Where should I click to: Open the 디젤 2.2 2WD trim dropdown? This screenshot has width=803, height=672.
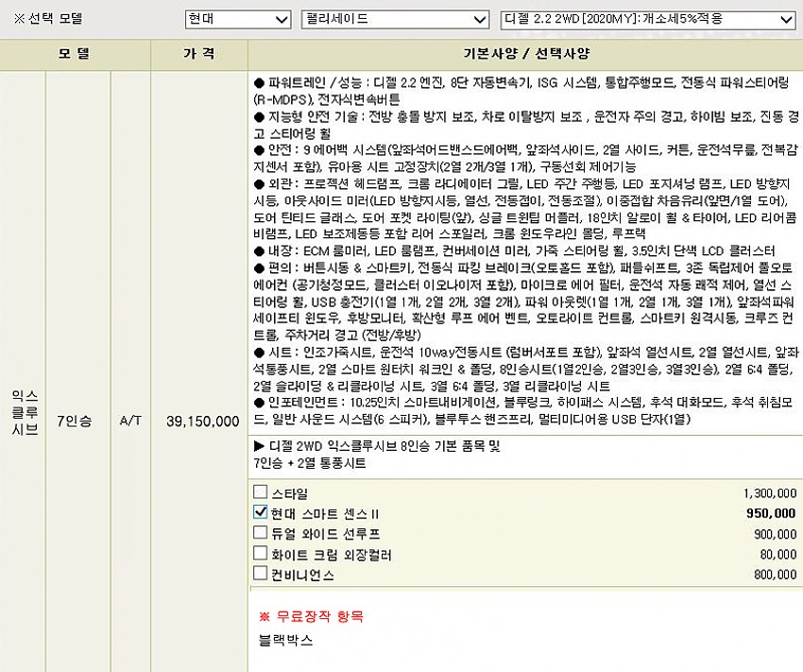[x=647, y=19]
